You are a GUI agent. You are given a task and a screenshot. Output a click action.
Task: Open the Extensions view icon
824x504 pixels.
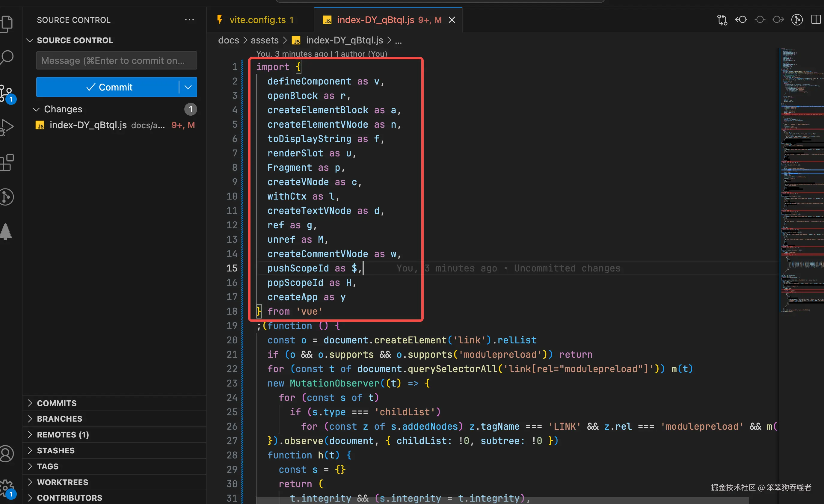tap(7, 163)
